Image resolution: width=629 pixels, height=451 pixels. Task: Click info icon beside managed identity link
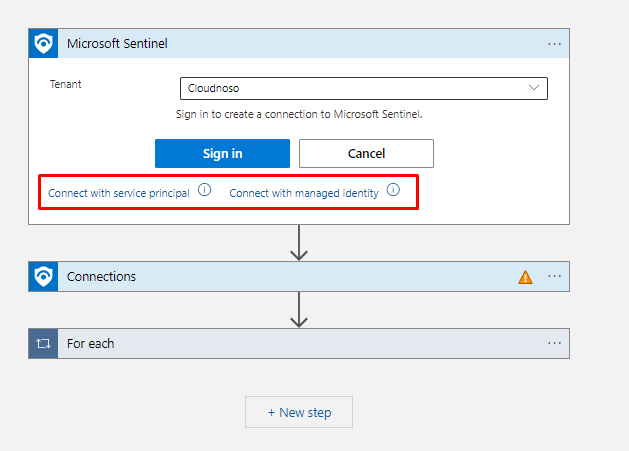393,190
